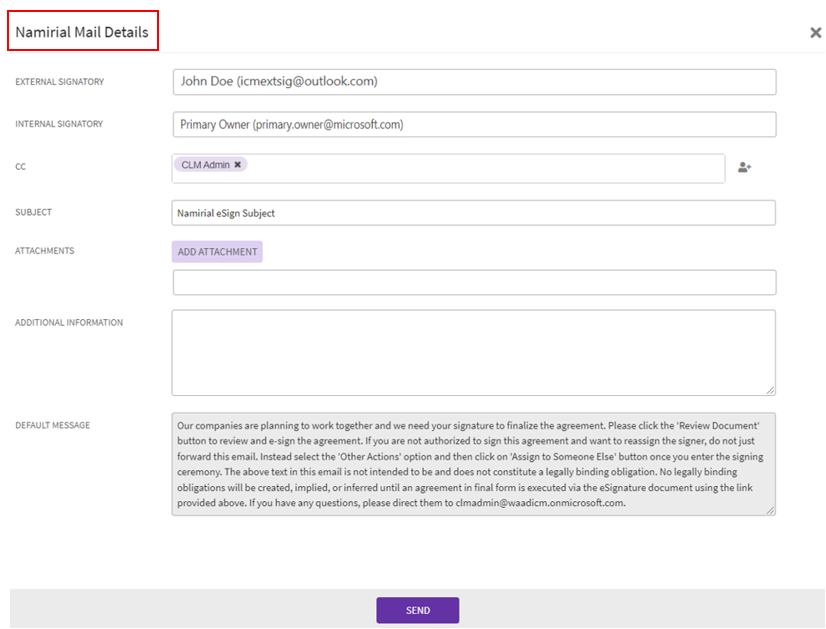Click the Subject field reading Namirial eSign Subject
The width and height of the screenshot is (826, 629).
coord(474,213)
